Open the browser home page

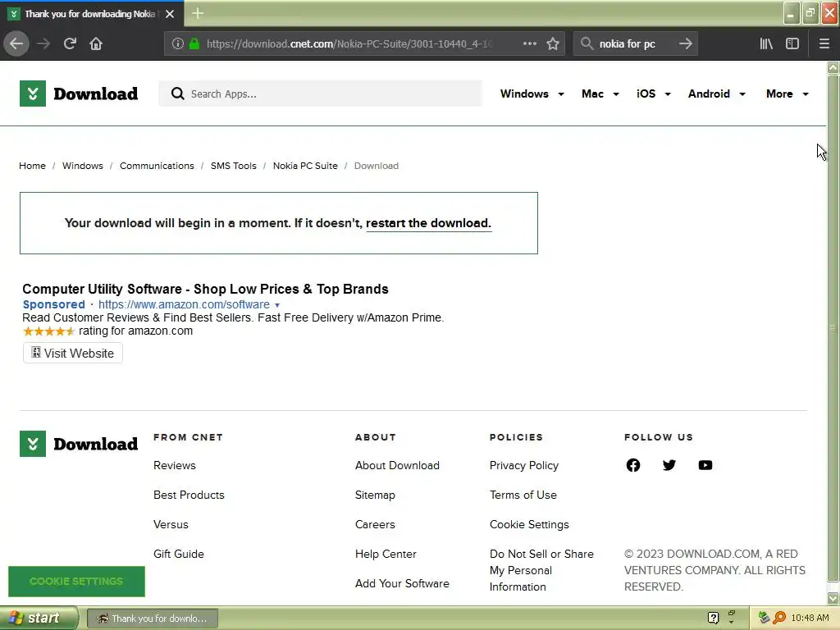[96, 43]
